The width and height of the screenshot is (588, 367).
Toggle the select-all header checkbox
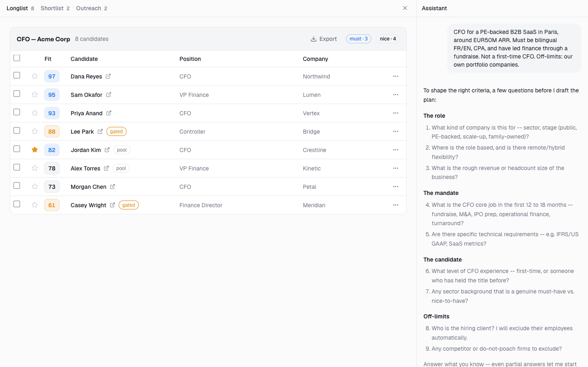(17, 58)
